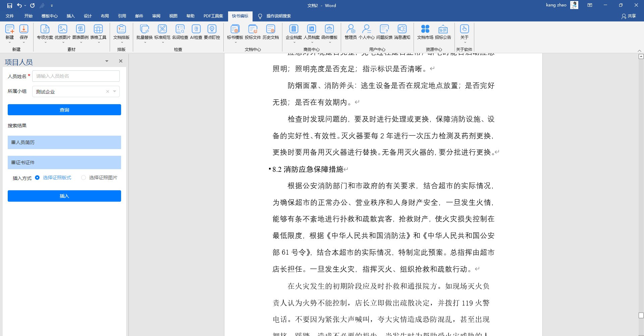
Task: Open the 证书证件 result section
Action: tap(64, 162)
